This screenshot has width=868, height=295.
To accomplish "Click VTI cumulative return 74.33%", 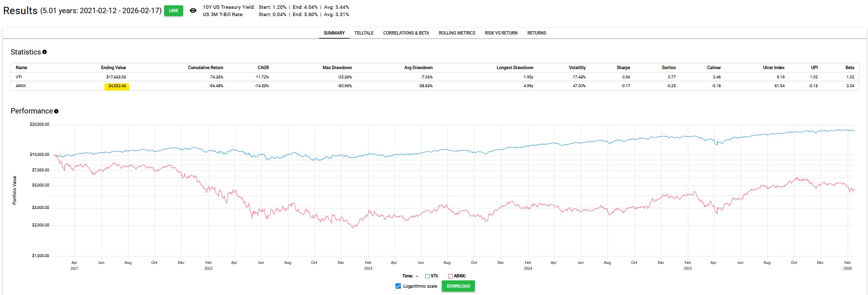I will pyautogui.click(x=216, y=77).
